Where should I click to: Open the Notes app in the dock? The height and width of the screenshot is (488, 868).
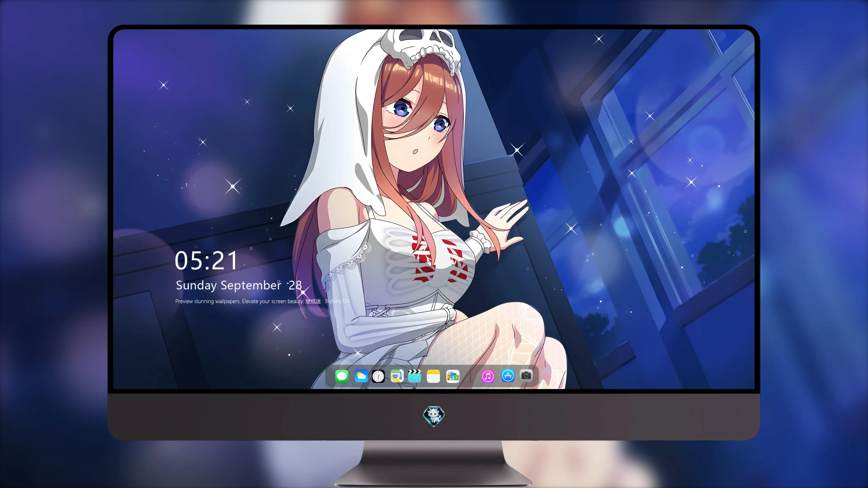click(433, 376)
